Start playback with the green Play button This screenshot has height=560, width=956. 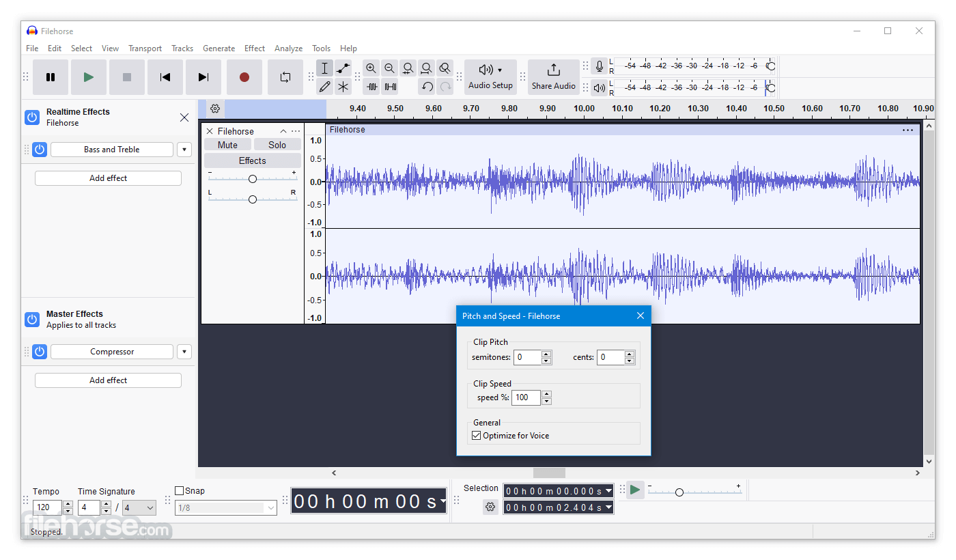89,77
